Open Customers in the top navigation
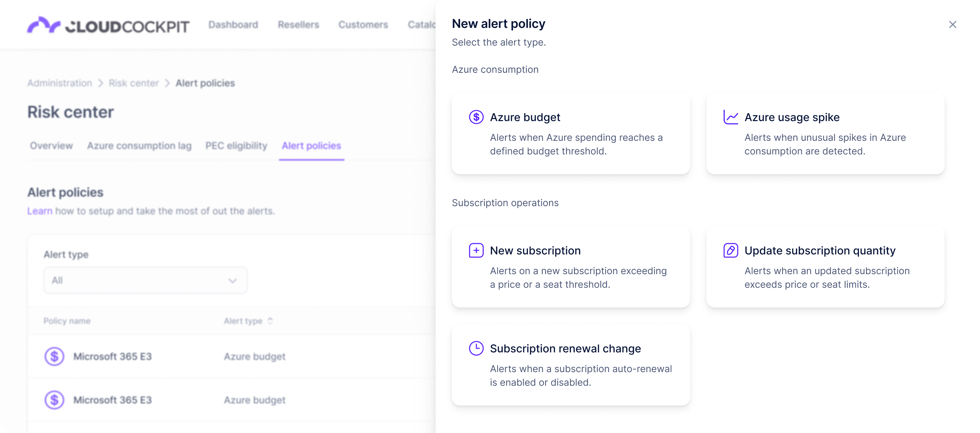The width and height of the screenshot is (980, 433). (363, 25)
